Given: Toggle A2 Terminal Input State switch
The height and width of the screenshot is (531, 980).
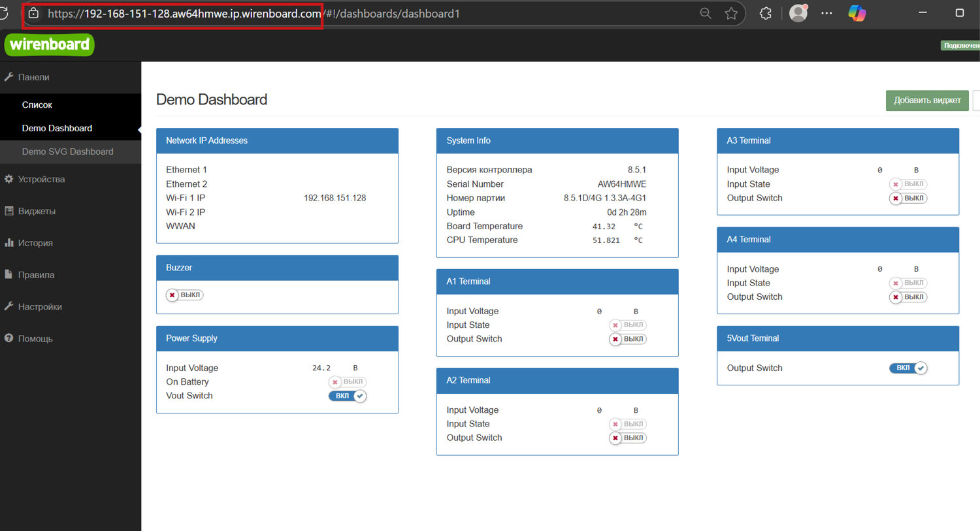Looking at the screenshot, I should pos(628,425).
